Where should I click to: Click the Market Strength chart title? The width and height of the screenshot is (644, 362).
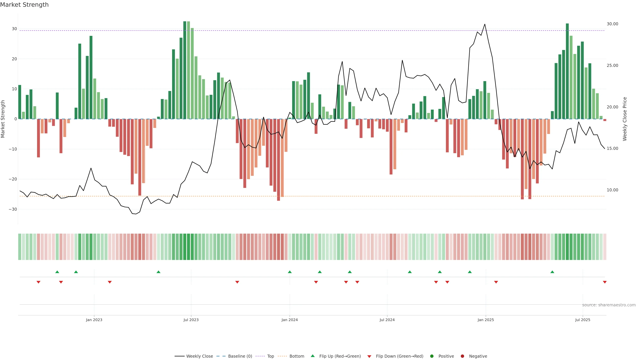coord(24,5)
